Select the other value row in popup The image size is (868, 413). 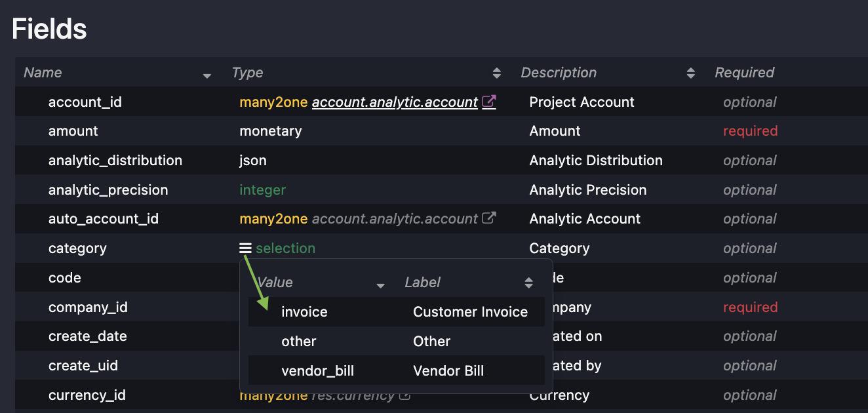pos(298,341)
